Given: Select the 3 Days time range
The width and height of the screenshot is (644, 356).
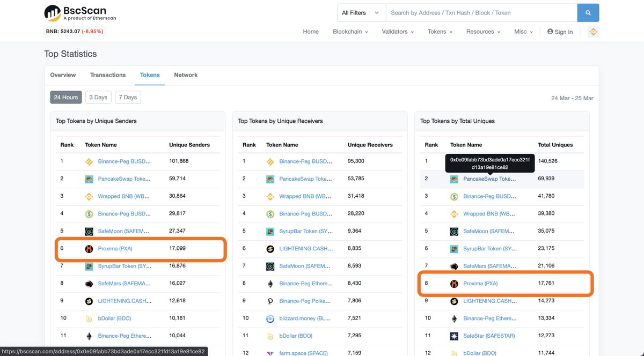Looking at the screenshot, I should (98, 97).
